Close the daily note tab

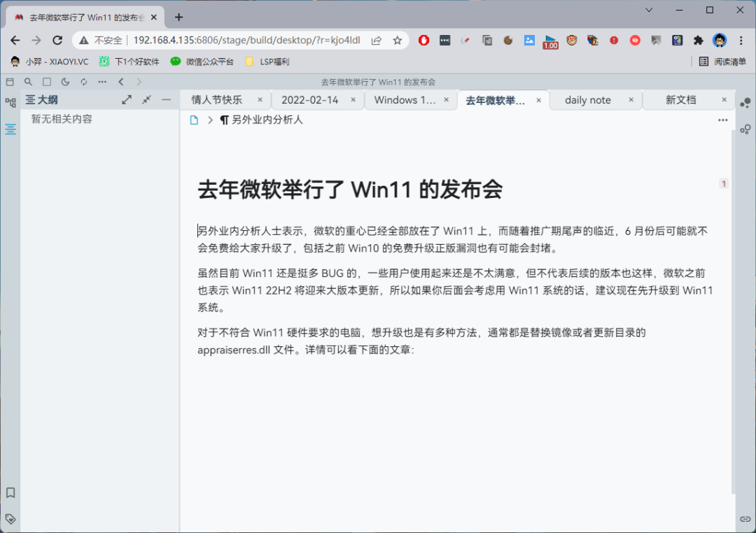[631, 100]
